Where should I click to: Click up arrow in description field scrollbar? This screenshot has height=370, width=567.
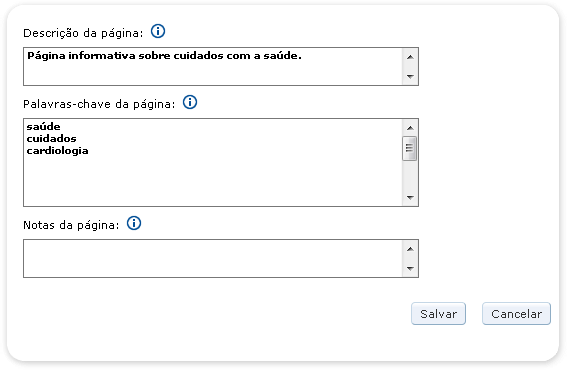(410, 57)
